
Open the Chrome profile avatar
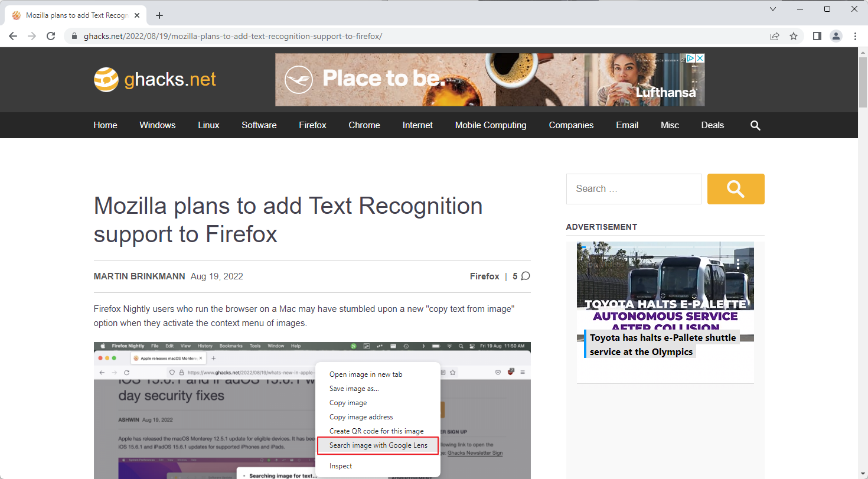pos(836,36)
